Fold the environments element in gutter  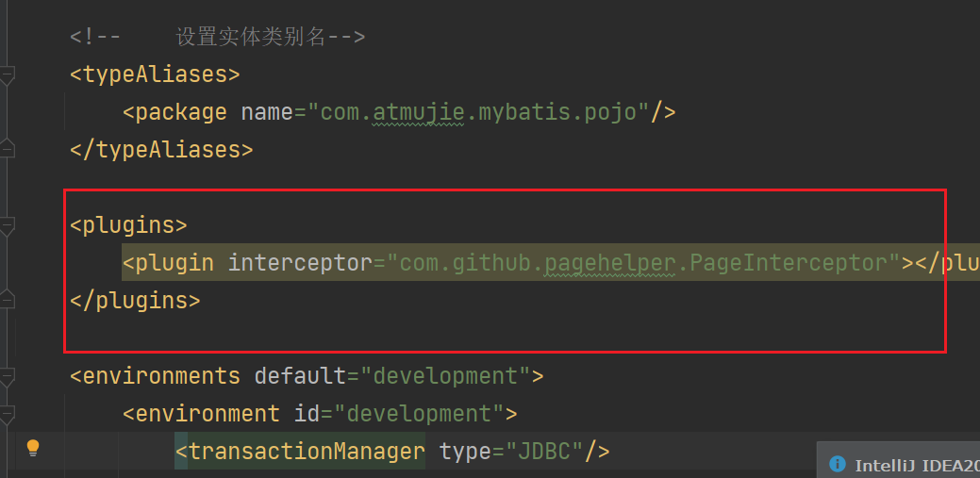click(7, 376)
